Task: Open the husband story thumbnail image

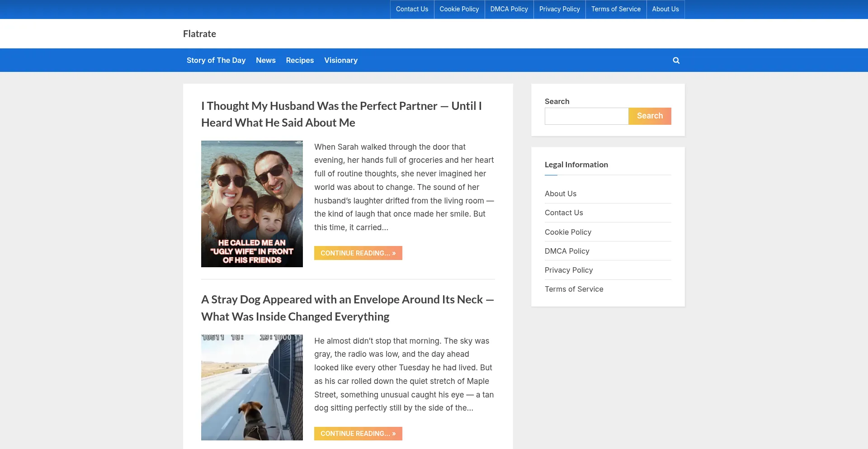Action: coord(252,203)
